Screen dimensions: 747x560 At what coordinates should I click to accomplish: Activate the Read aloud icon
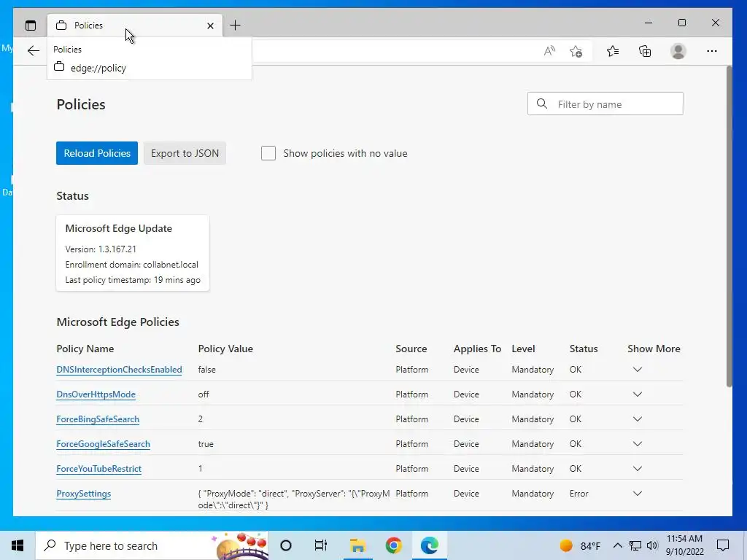[x=549, y=51]
